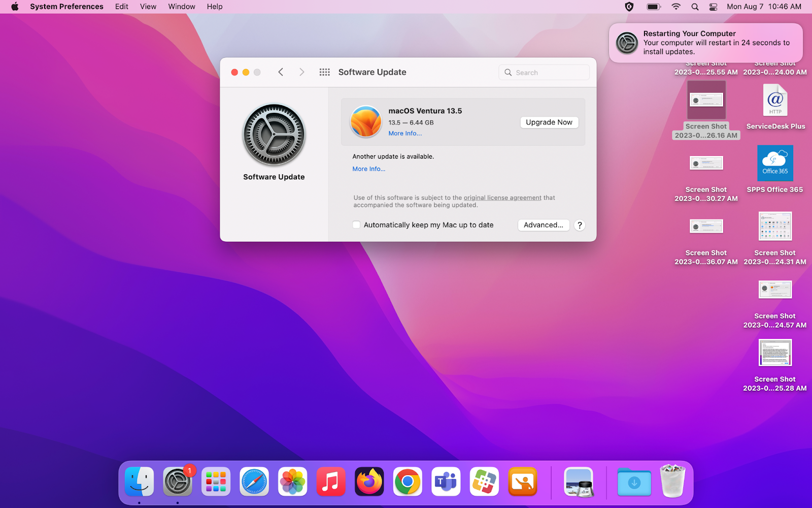Image resolution: width=812 pixels, height=508 pixels.
Task: Open the original license agreement link
Action: tap(502, 198)
